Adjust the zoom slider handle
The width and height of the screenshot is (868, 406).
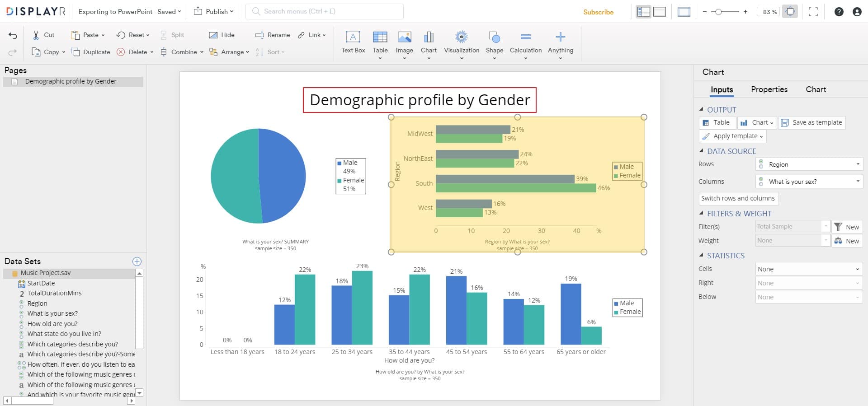point(718,12)
